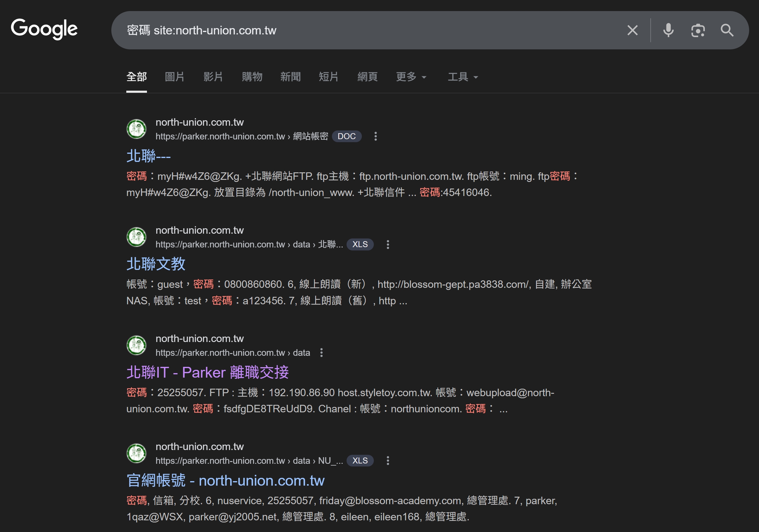Expand the 工具 dropdown

click(x=463, y=77)
